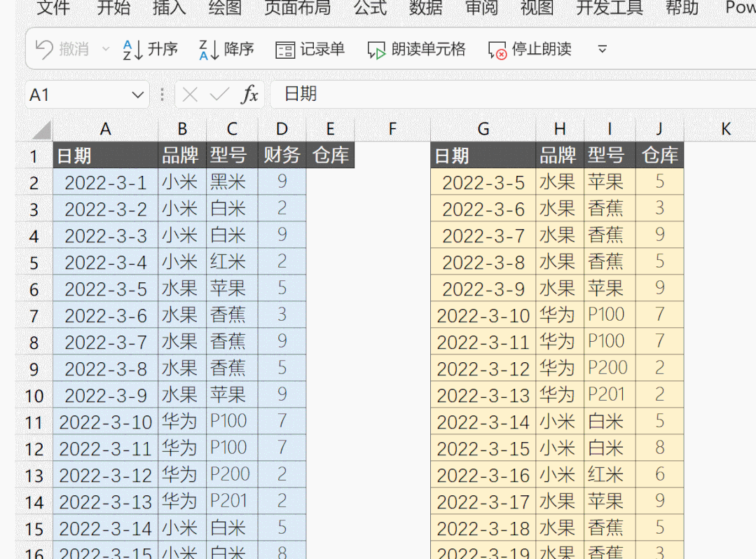756x559 pixels.
Task: Open the 数据 ribbon tab
Action: click(426, 8)
